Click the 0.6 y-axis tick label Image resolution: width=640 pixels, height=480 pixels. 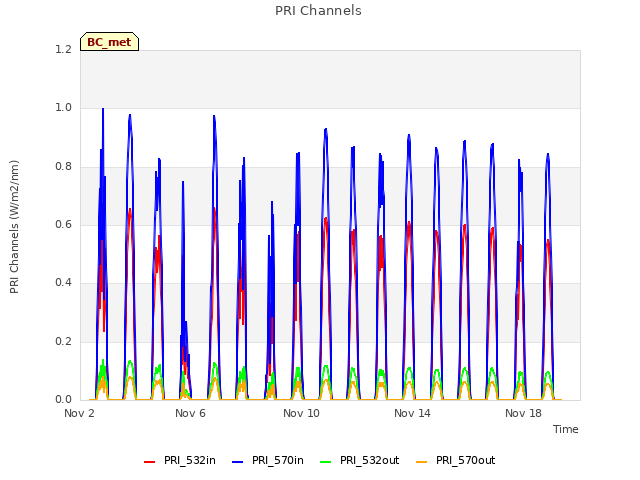(63, 224)
